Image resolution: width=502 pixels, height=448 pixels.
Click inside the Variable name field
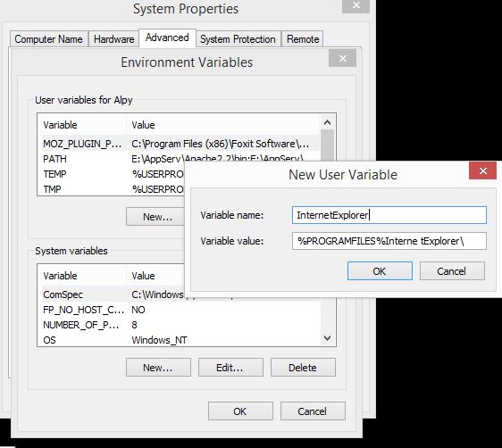point(389,215)
